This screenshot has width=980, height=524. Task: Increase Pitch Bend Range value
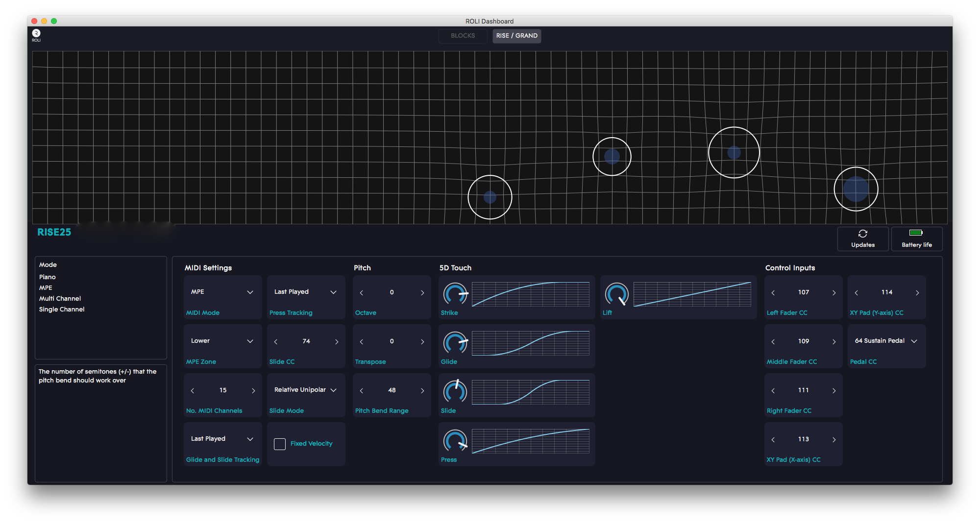pyautogui.click(x=422, y=391)
